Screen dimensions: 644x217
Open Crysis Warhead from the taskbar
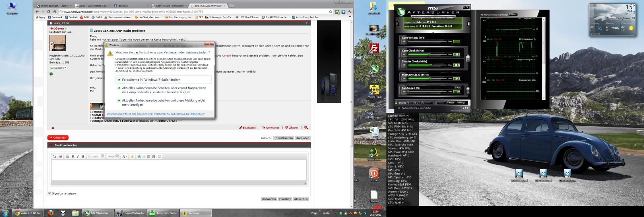tap(131, 213)
